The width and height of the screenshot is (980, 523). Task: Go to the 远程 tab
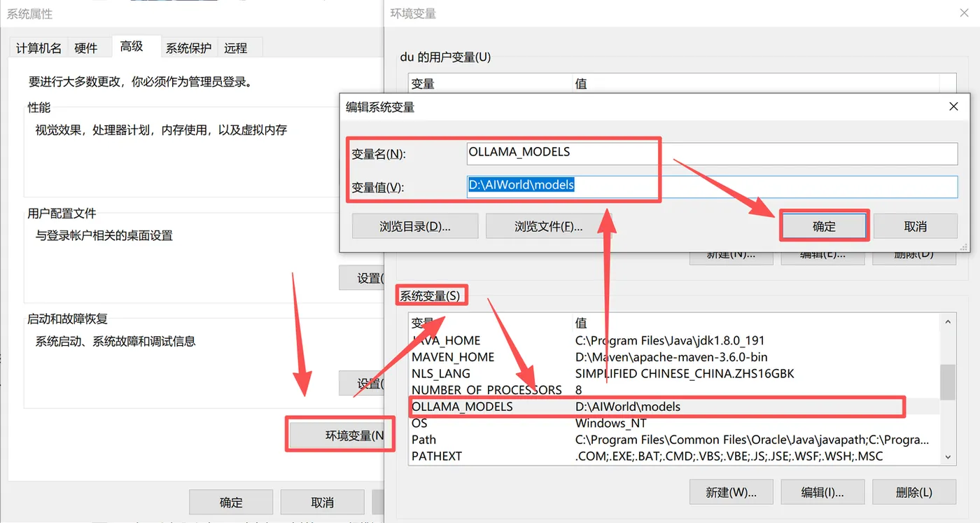236,48
